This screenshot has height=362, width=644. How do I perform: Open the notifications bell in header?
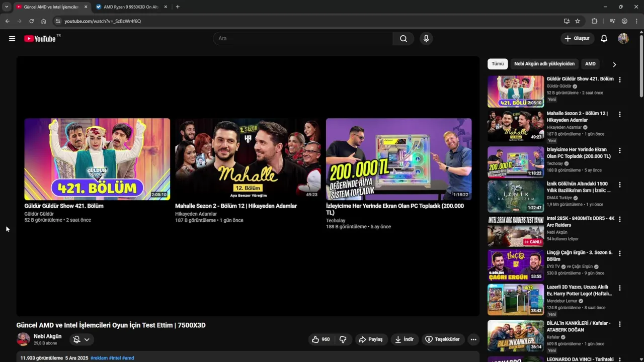point(604,39)
